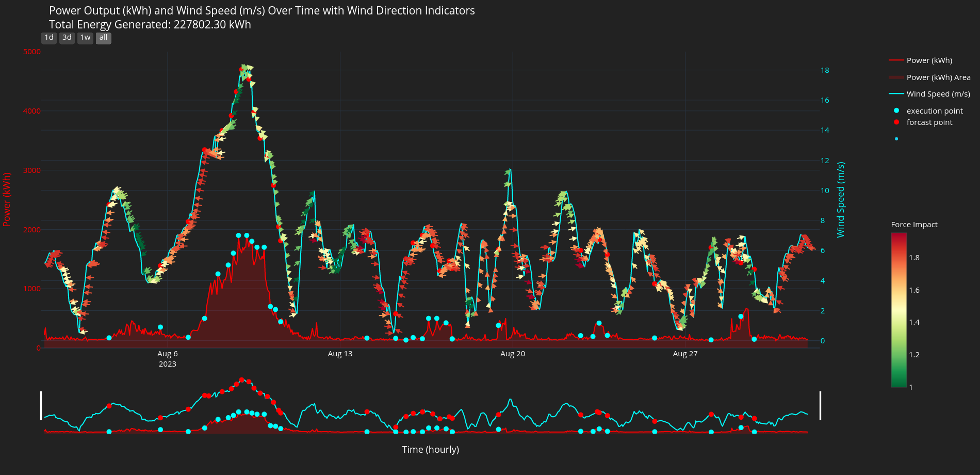This screenshot has width=980, height=475.
Task: Click the Total Energy Generated chart subtitle
Action: (150, 25)
